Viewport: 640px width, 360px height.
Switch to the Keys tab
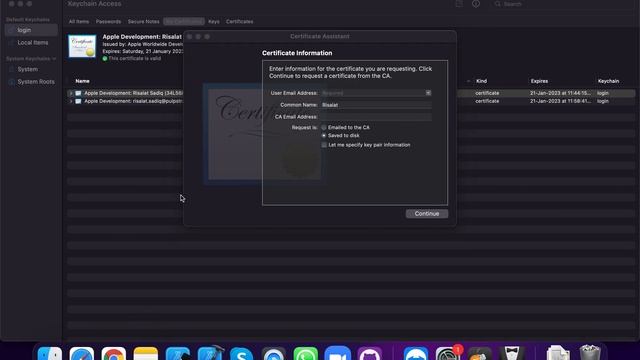coord(214,22)
